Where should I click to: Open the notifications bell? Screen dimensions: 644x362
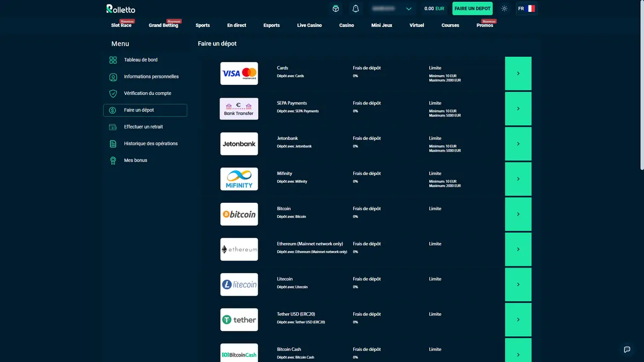[355, 9]
